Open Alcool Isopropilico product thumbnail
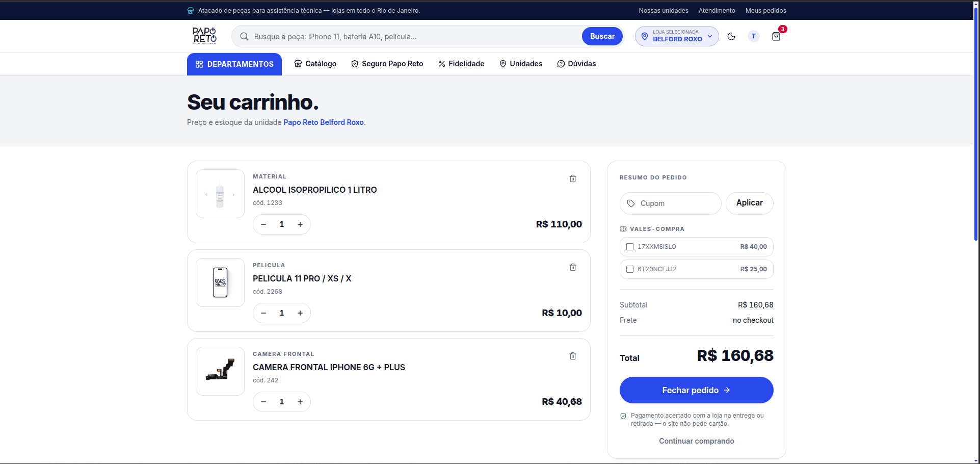The width and height of the screenshot is (980, 464). pos(220,194)
